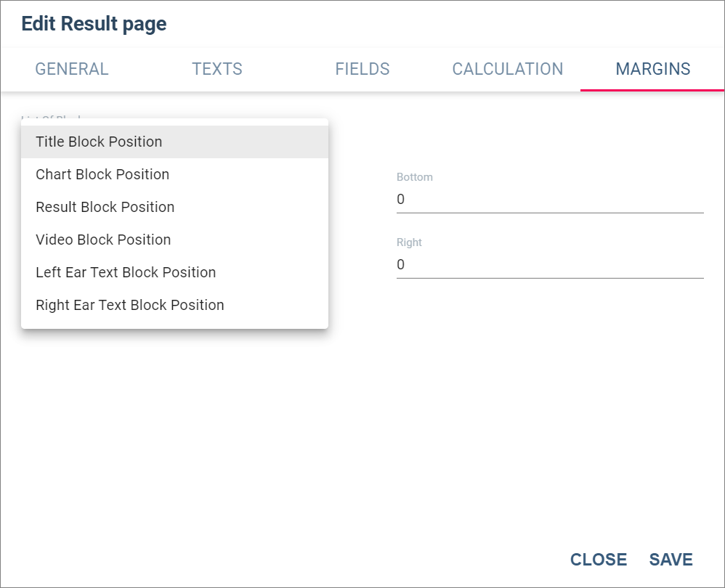The width and height of the screenshot is (725, 588).
Task: Choose Title Block Position from the list
Action: (x=175, y=142)
